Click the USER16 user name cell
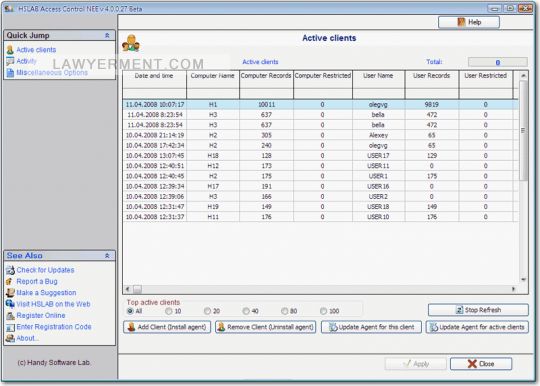This screenshot has width=540, height=386. (378, 186)
